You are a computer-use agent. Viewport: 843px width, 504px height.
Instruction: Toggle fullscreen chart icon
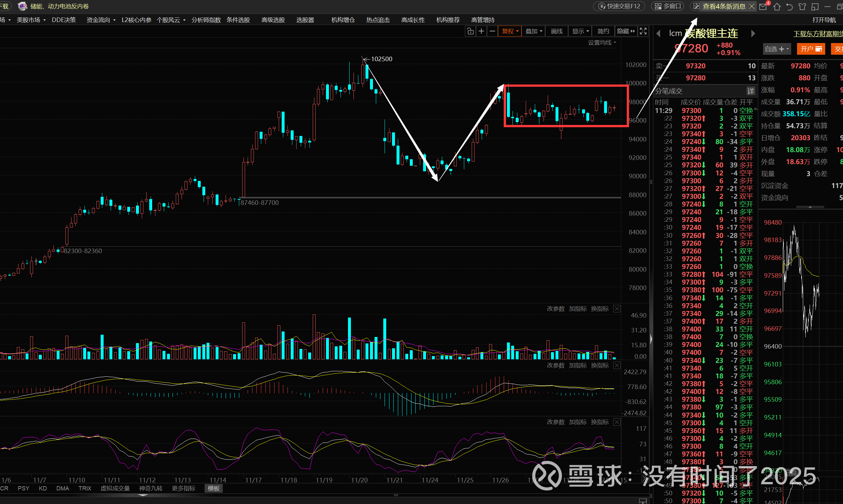click(x=643, y=31)
